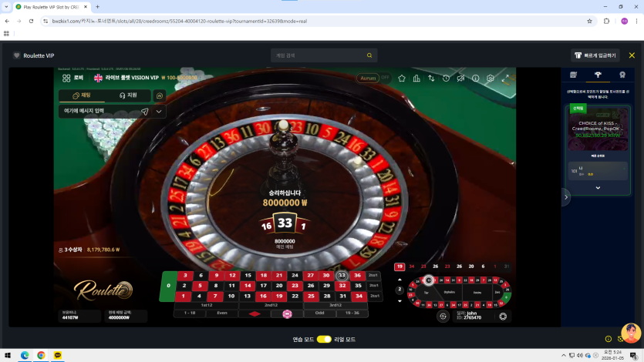Screen dimensions: 644x362
Task: Close the game with yellow X
Action: point(632,55)
